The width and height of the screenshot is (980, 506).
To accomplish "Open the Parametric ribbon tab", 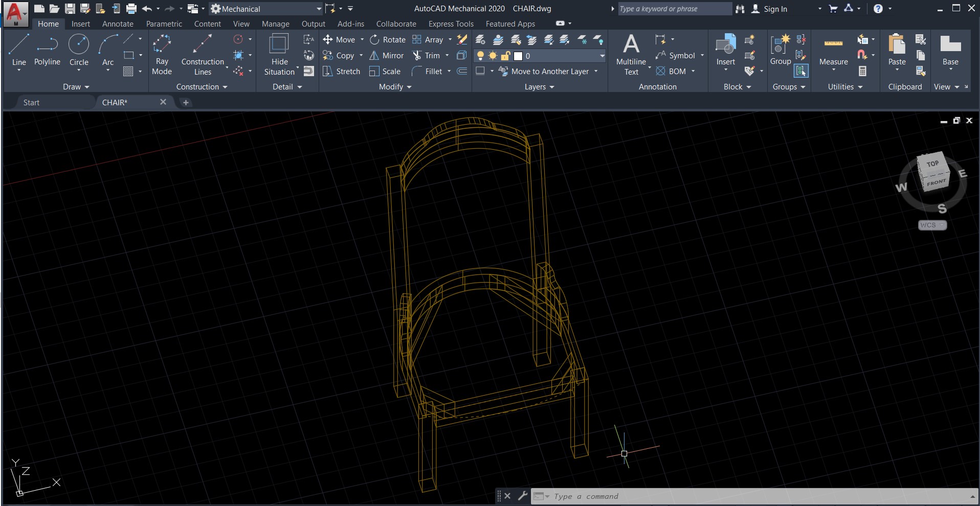I will pos(164,24).
